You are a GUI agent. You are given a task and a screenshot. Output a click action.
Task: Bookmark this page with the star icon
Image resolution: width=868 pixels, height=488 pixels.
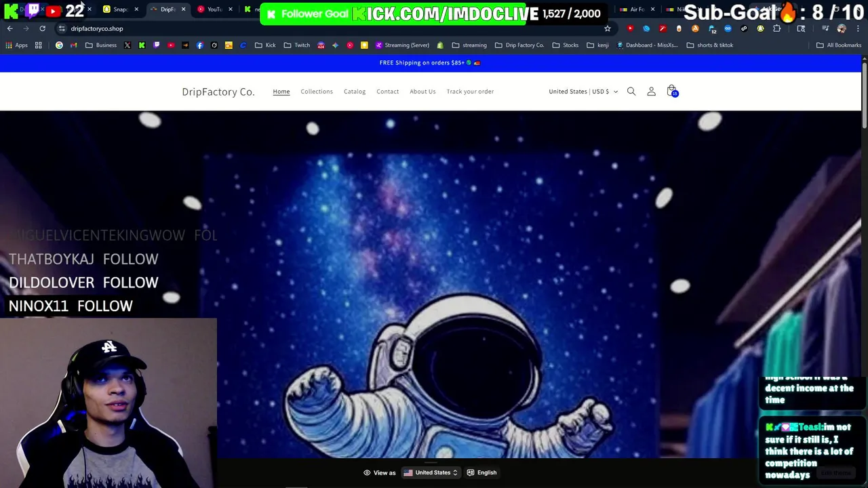tap(608, 28)
